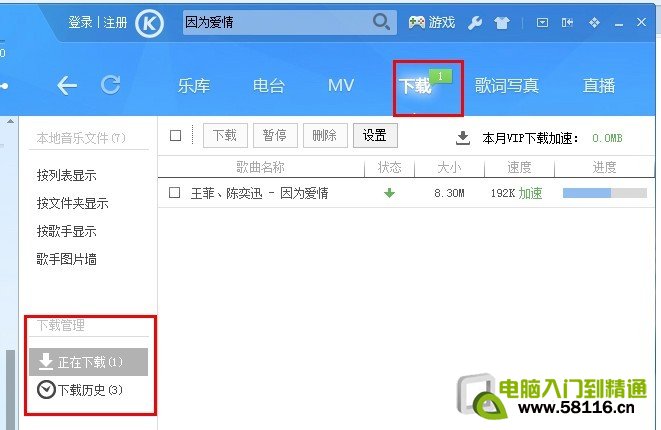Click the search magnifier icon
The image size is (661, 430).
pos(381,22)
